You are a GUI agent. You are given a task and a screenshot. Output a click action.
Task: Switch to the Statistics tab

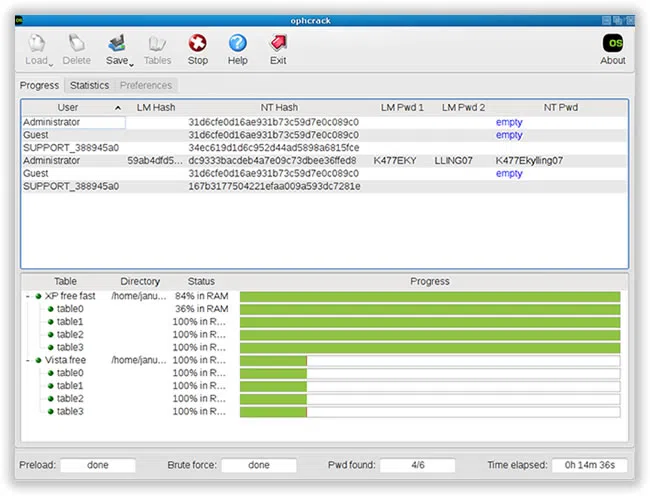click(89, 86)
